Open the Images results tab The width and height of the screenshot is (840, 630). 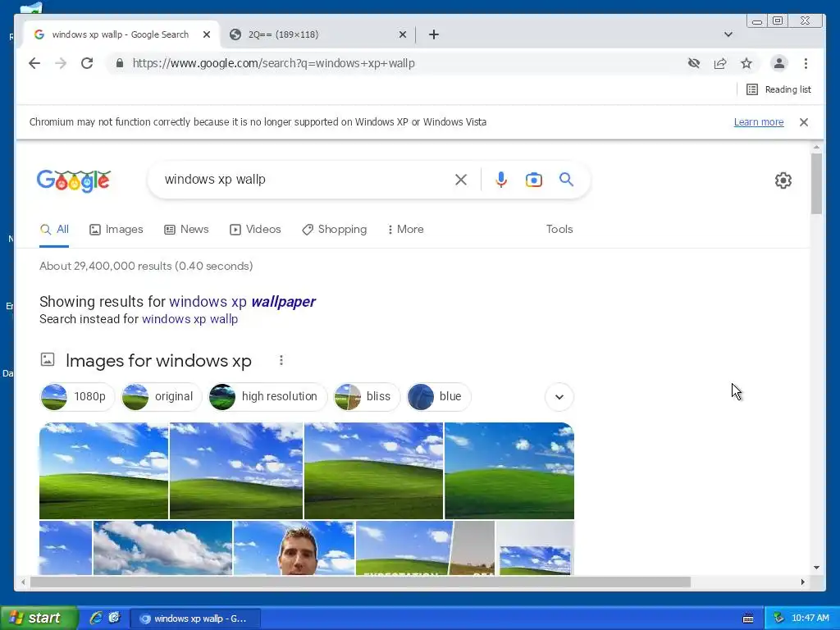coord(116,230)
